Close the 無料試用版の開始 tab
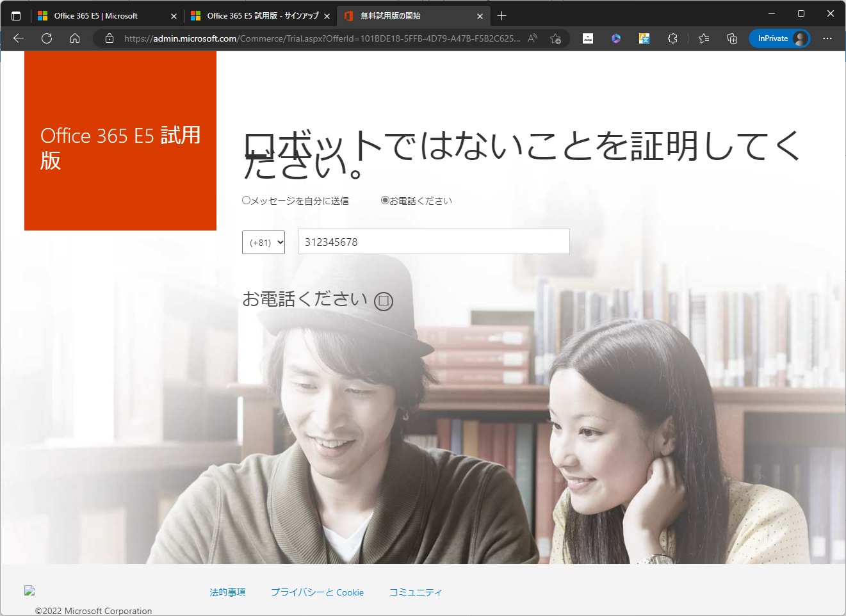This screenshot has width=846, height=616. point(480,17)
